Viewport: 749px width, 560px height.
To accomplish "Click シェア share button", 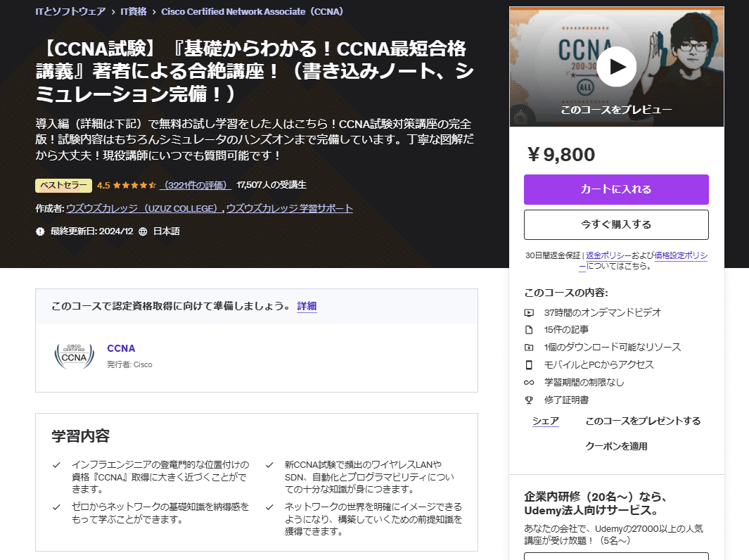I will tap(546, 421).
